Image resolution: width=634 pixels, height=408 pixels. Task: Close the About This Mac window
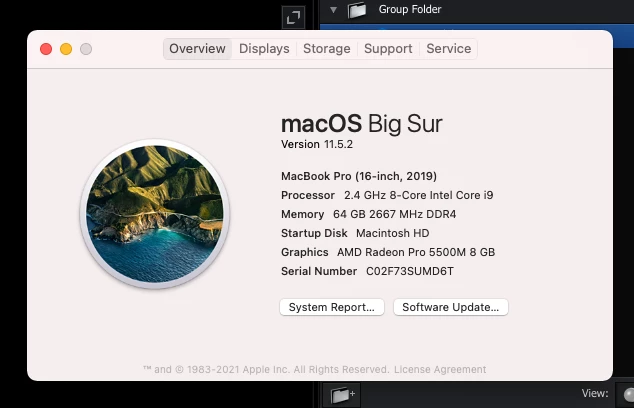click(46, 49)
